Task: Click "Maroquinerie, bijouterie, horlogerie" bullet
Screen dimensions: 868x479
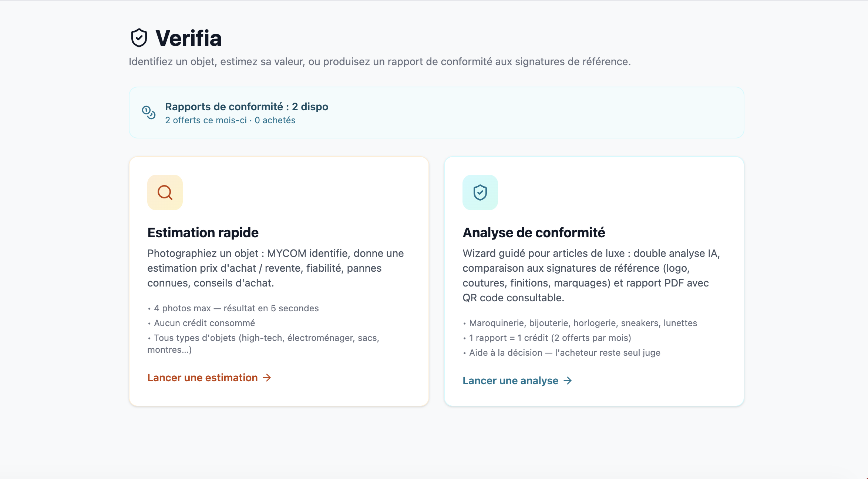Action: 580,323
